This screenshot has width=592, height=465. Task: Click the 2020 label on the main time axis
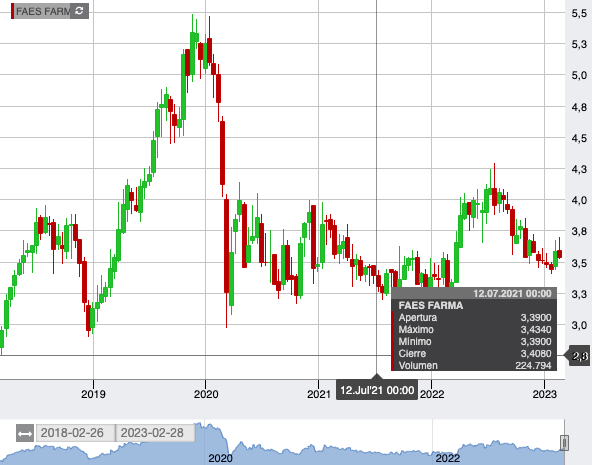point(206,394)
